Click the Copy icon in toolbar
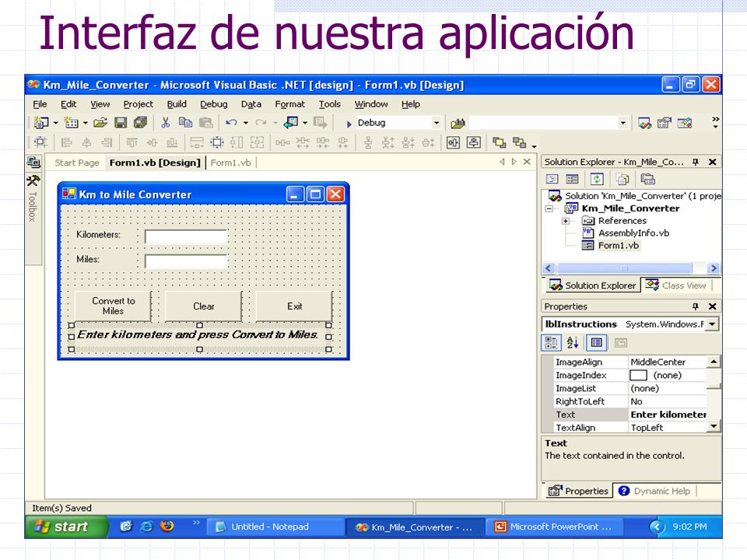 click(x=185, y=123)
